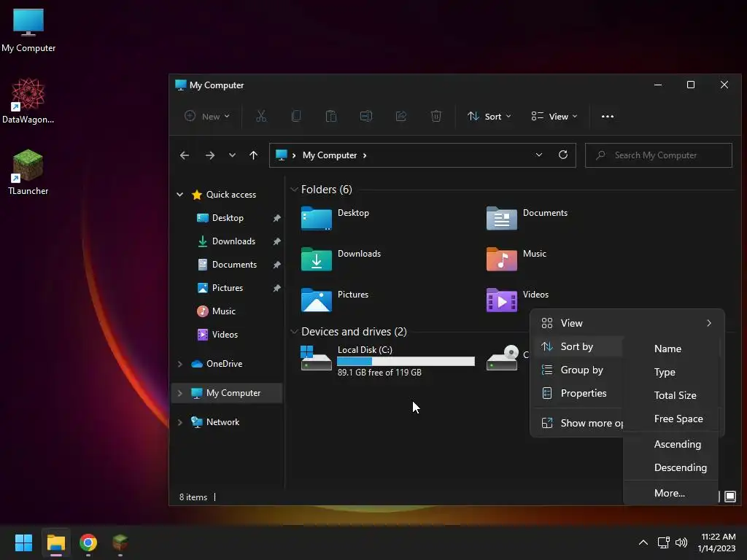Open the volume control in tray

[681, 542]
